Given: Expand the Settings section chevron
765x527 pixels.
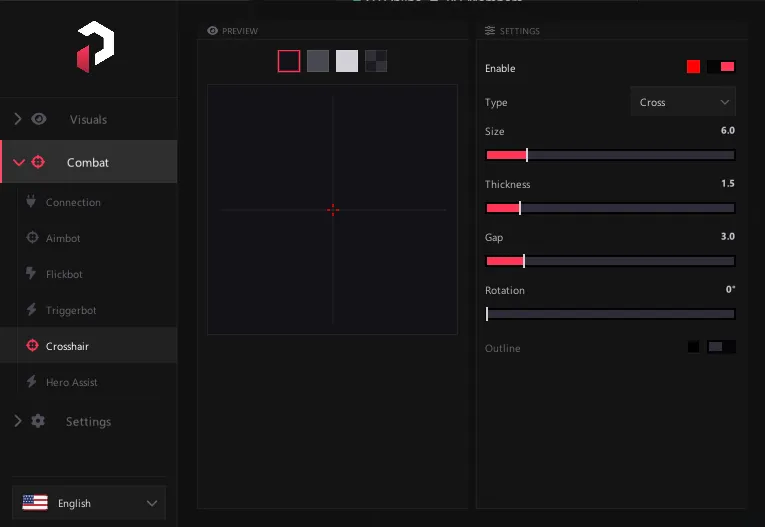Looking at the screenshot, I should [x=18, y=421].
